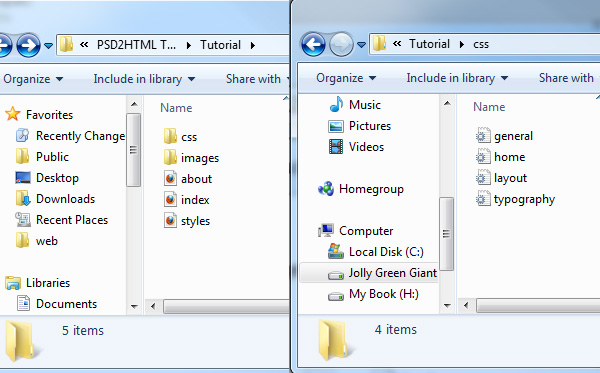Click Pictures icon in css window sidebar
The image size is (600, 373).
(336, 126)
